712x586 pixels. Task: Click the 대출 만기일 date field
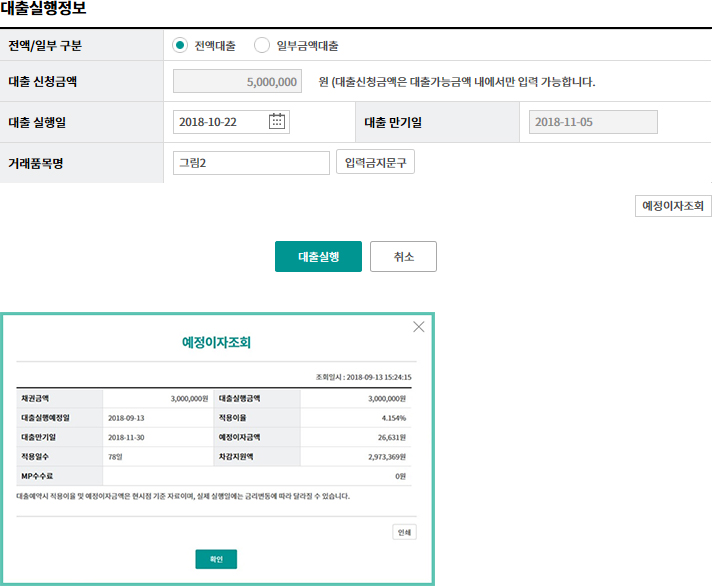coord(593,122)
